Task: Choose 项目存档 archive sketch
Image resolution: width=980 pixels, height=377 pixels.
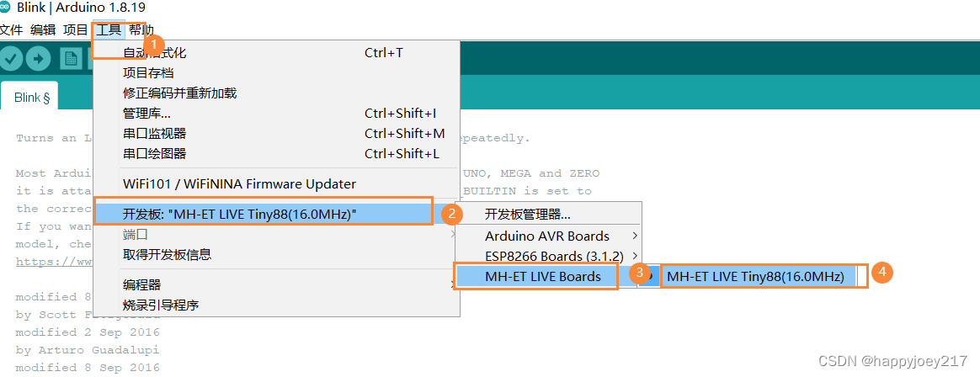Action: point(275,73)
